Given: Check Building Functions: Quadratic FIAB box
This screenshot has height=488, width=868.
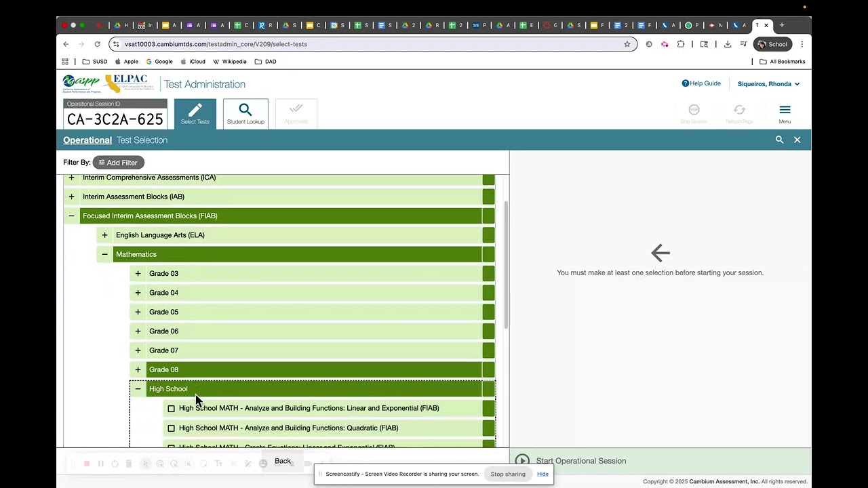Looking at the screenshot, I should tap(171, 428).
